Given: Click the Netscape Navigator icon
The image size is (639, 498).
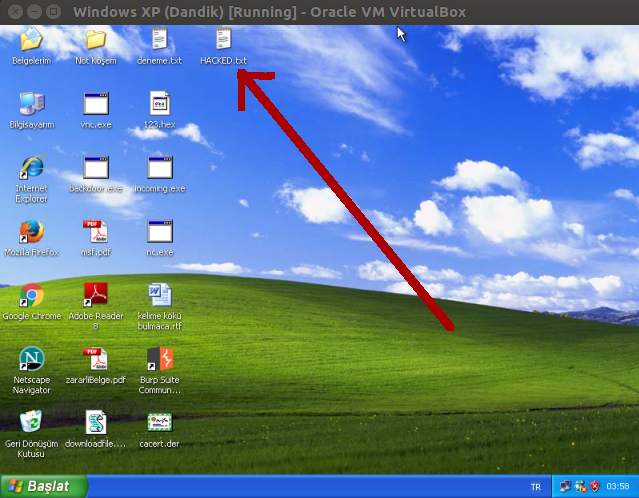Looking at the screenshot, I should (x=31, y=359).
